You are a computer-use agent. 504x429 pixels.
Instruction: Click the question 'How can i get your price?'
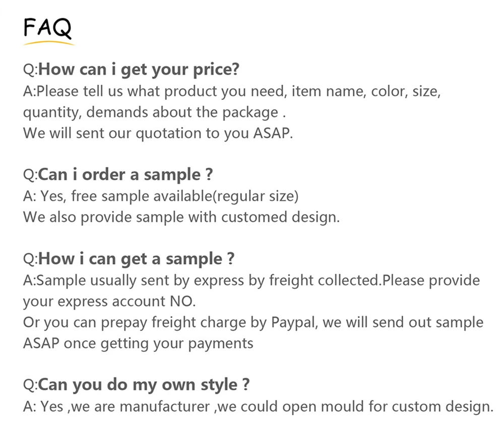pyautogui.click(x=139, y=70)
